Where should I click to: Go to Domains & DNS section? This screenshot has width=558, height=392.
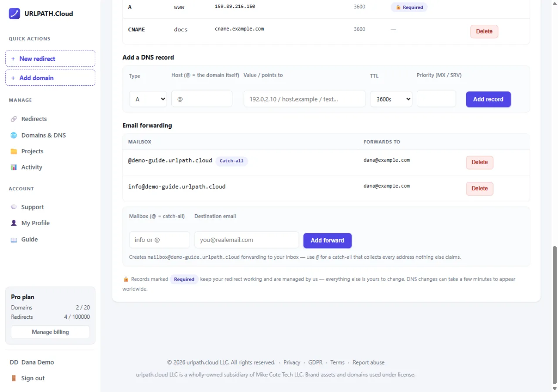[44, 135]
